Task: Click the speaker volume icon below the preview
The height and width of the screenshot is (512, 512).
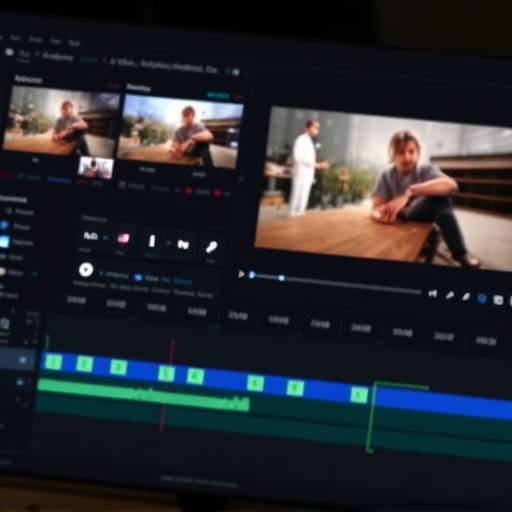Action: coord(433,293)
